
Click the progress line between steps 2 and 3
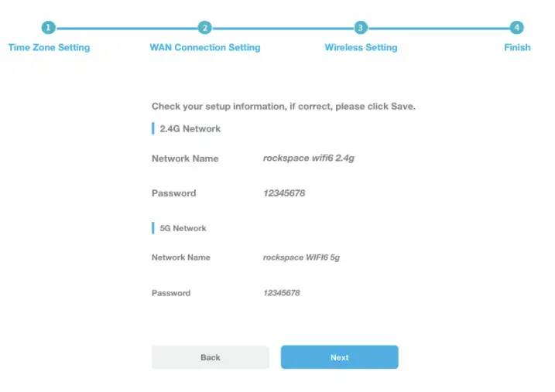(x=283, y=28)
